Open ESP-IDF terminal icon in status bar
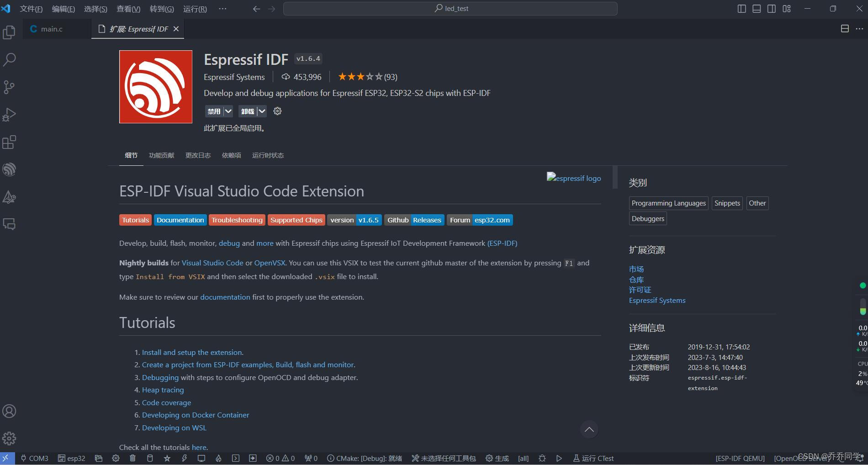The image size is (868, 465). click(236, 458)
